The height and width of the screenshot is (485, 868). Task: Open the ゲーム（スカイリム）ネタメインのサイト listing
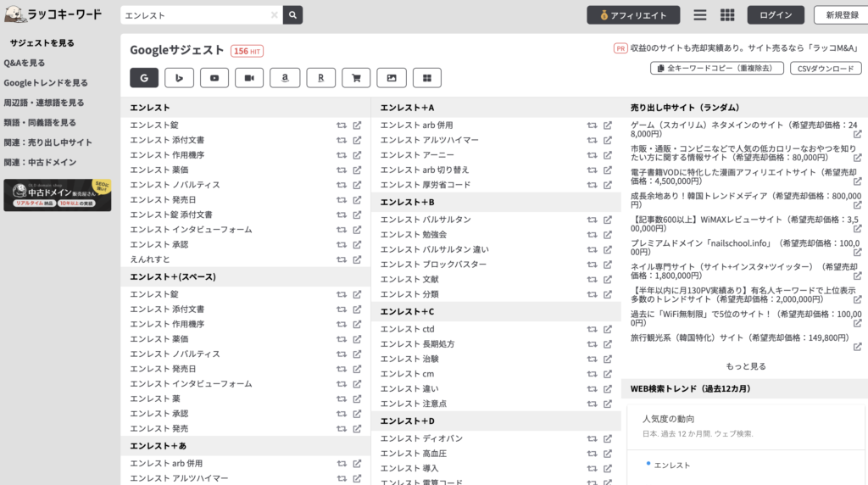743,130
